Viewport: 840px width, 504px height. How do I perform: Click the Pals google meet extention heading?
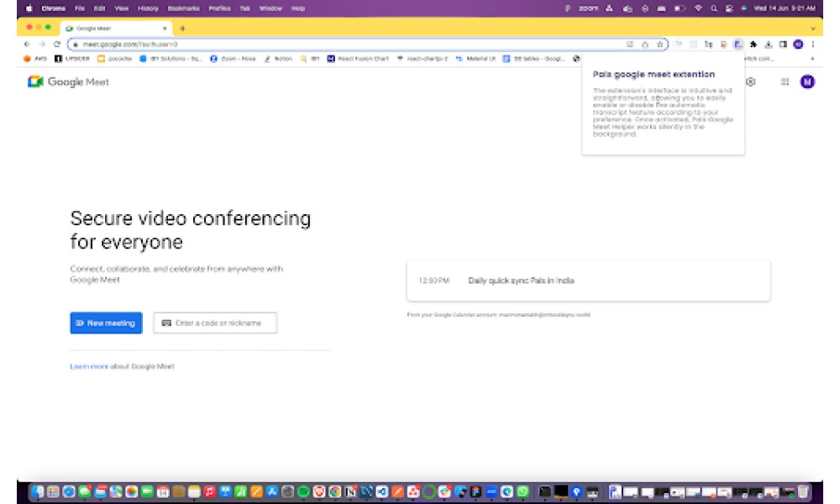point(654,75)
